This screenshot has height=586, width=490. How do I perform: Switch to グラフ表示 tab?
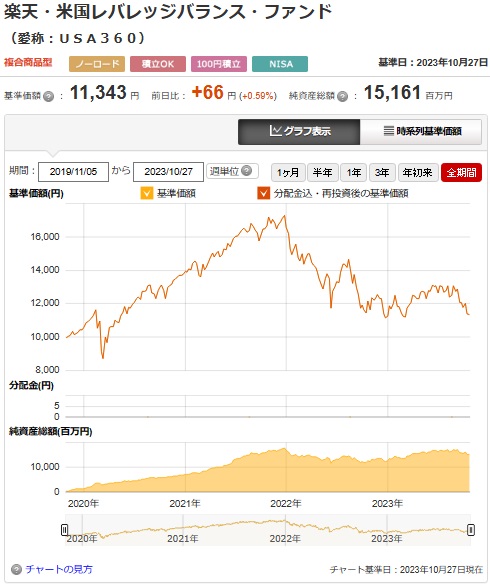(x=299, y=132)
